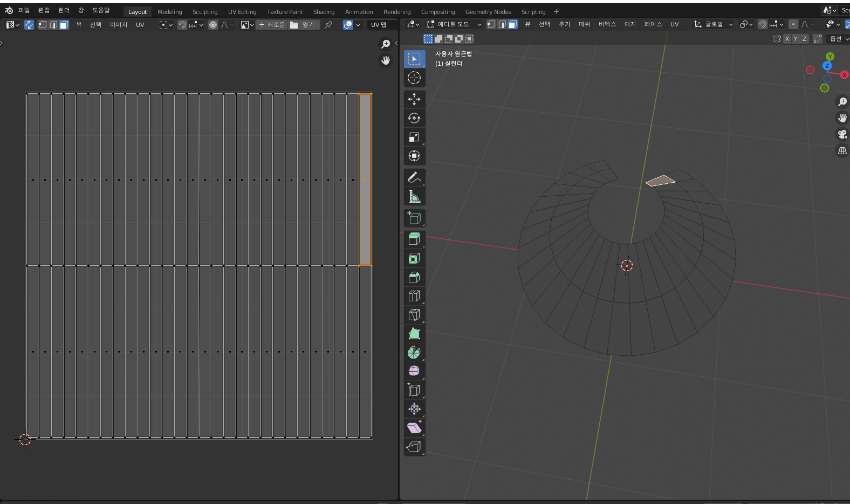Open UV editor type dropdown
Screen dimensions: 850x504
[x=12, y=25]
